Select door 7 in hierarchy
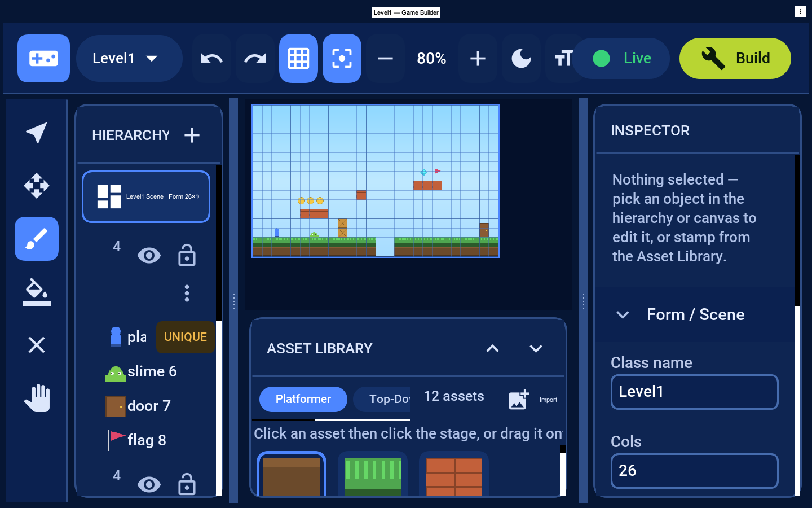The width and height of the screenshot is (812, 508). (139, 406)
